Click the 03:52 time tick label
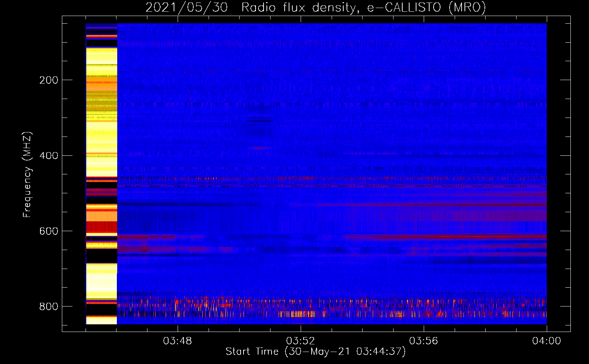The height and width of the screenshot is (364, 589). (301, 341)
